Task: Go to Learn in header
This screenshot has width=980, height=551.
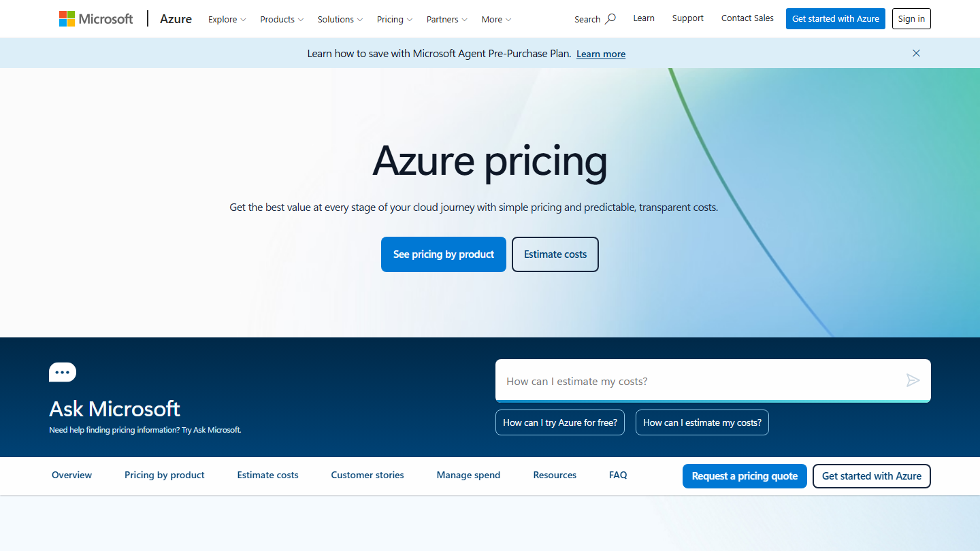Action: click(x=644, y=18)
